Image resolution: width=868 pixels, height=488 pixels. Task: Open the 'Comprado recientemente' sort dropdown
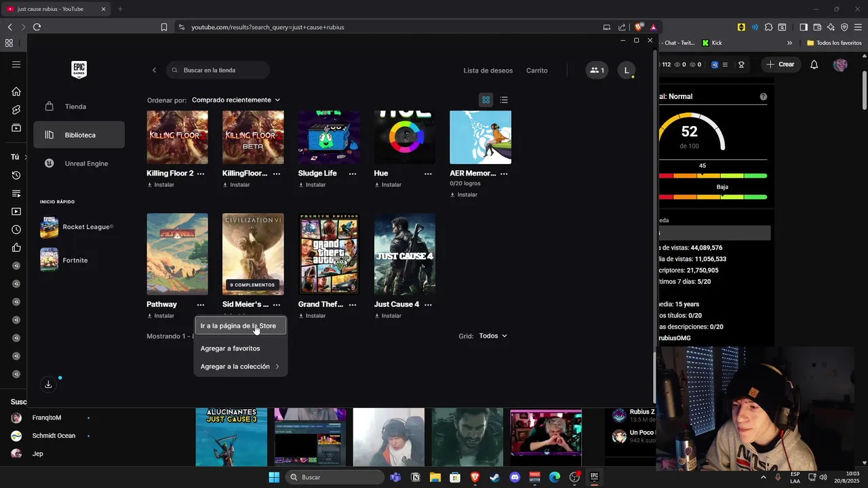(236, 100)
